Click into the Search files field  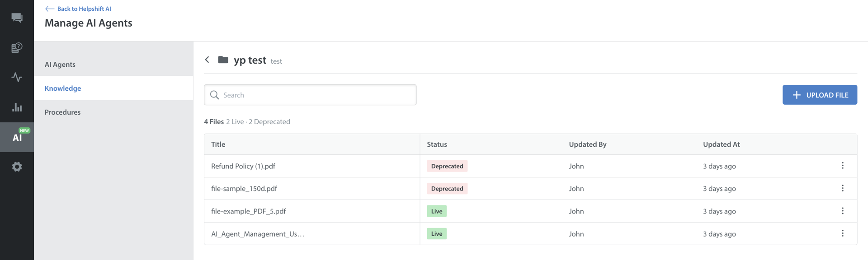tap(316, 95)
